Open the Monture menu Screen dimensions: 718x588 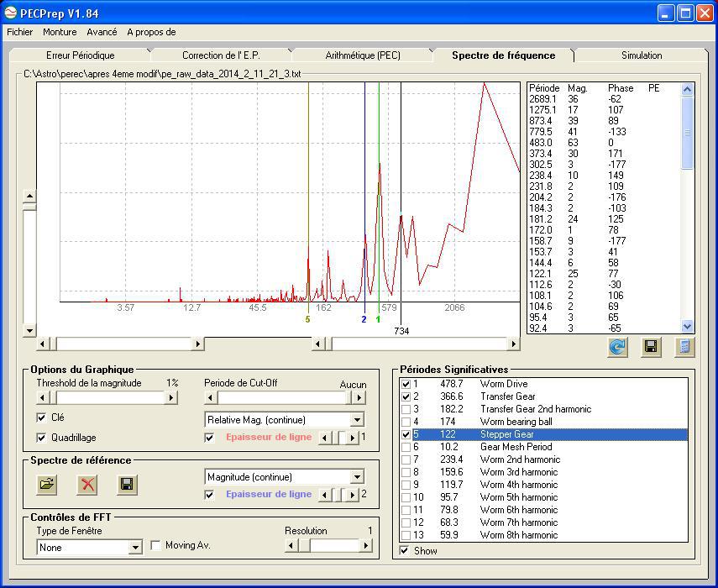coord(60,32)
